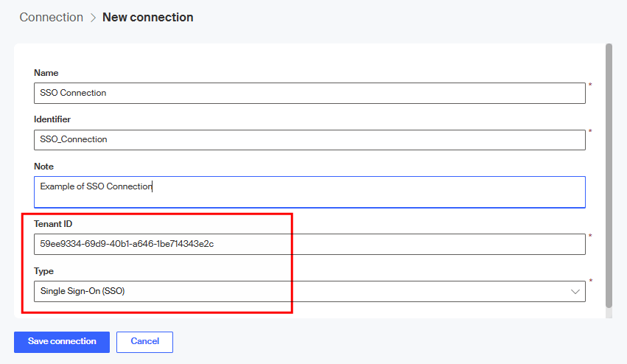This screenshot has width=627, height=364.
Task: Click into the Identifier field with SSO_Connection
Action: pyautogui.click(x=309, y=140)
